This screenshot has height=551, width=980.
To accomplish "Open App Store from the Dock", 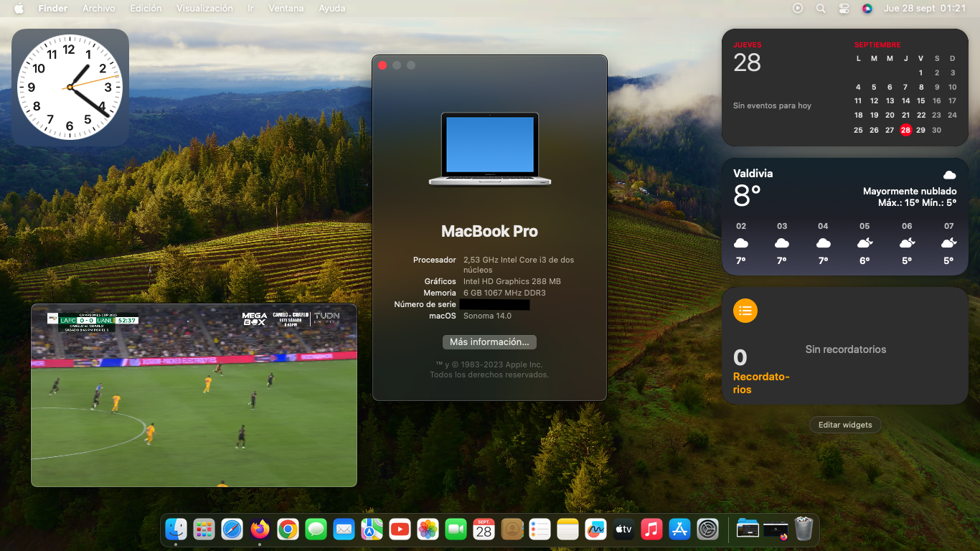I will pos(679,529).
